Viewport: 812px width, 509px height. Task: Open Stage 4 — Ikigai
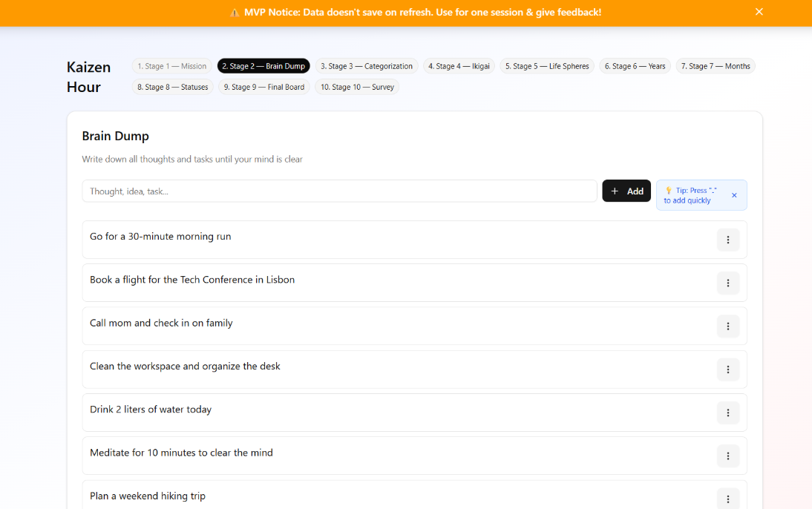click(x=459, y=65)
